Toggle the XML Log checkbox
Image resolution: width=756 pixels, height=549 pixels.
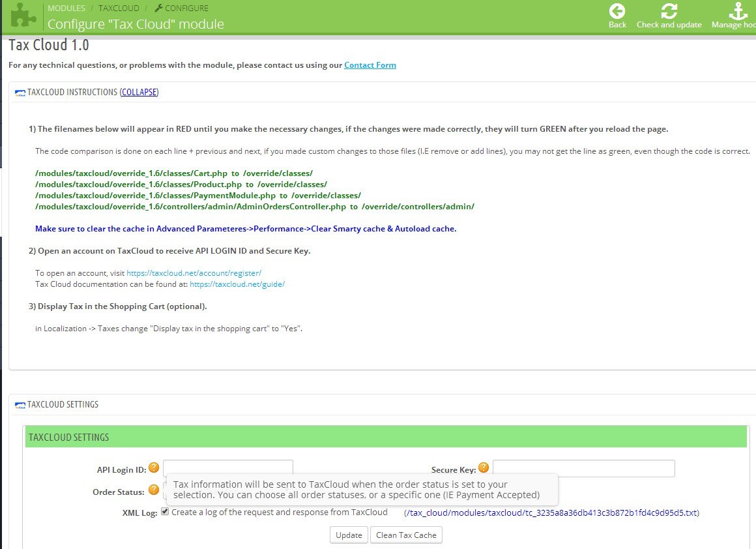click(x=165, y=511)
